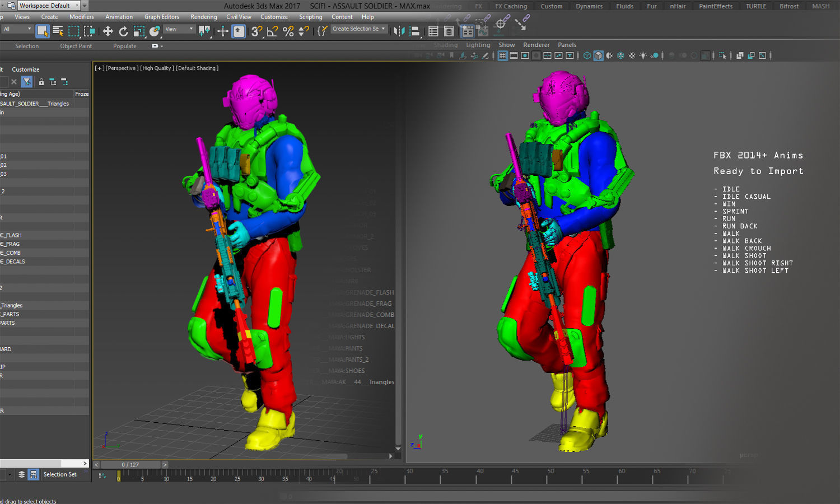
Task: Select the Place object tool
Action: click(x=155, y=31)
